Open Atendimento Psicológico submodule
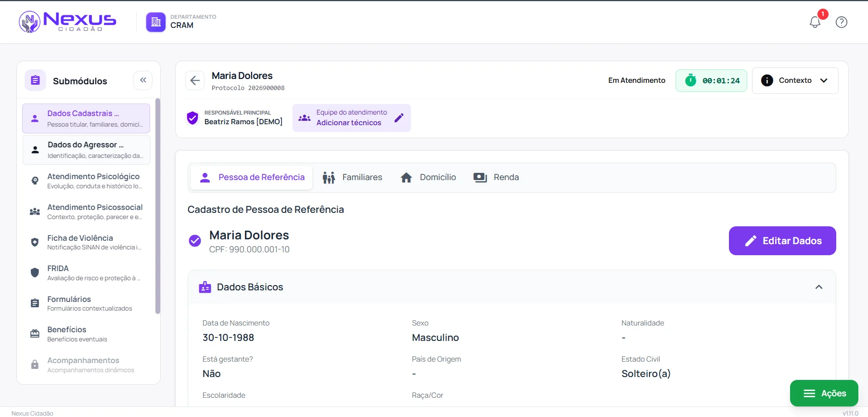This screenshot has height=417, width=868. [86, 181]
